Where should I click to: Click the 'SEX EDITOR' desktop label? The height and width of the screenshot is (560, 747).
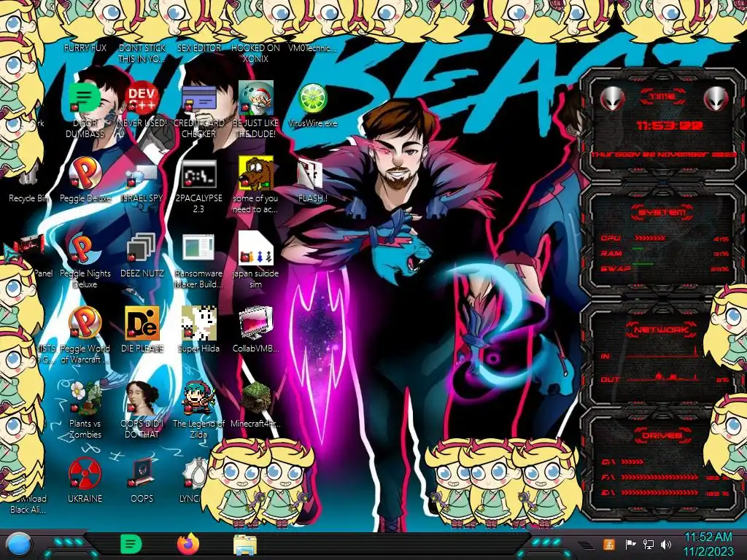(198, 48)
